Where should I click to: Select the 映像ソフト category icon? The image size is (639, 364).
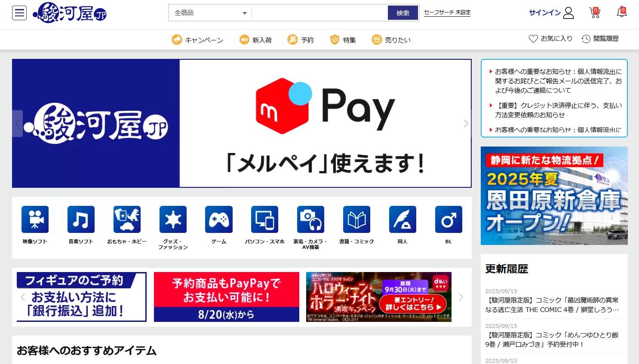tap(35, 219)
